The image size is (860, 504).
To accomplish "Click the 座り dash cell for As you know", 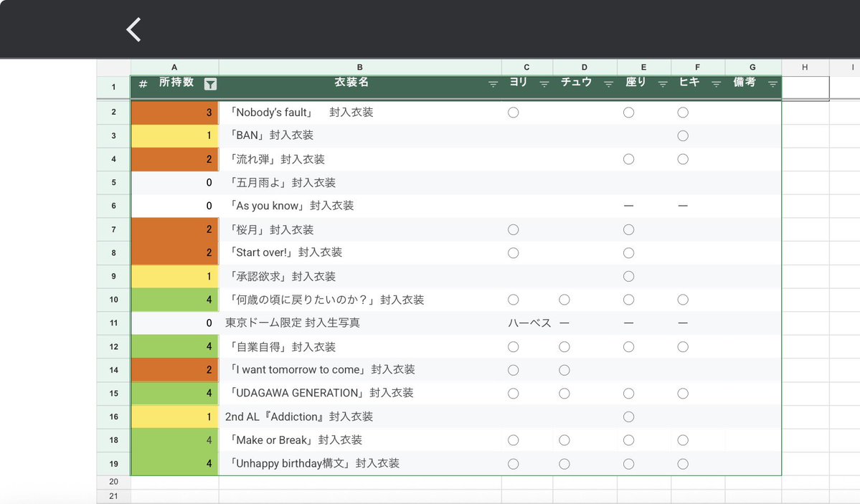I will 644,206.
